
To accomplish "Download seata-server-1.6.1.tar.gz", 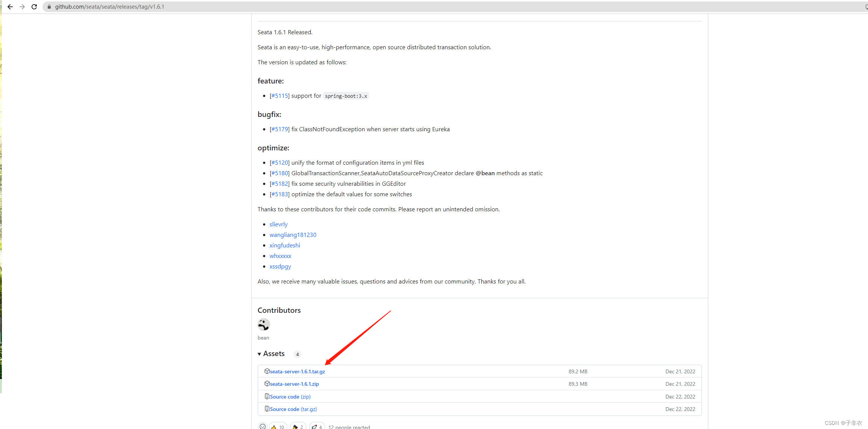I will [x=297, y=371].
